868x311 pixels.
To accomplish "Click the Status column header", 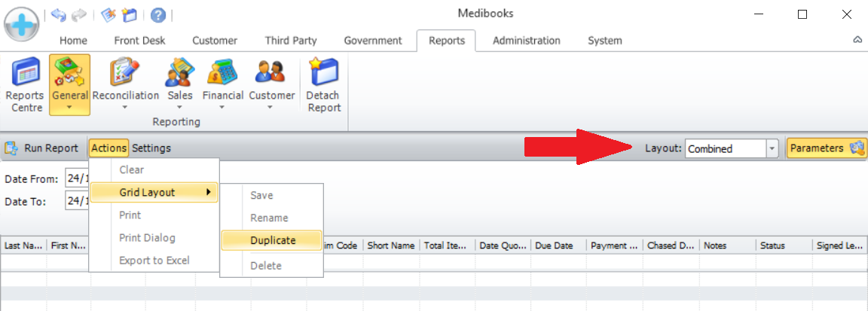I will (x=772, y=245).
